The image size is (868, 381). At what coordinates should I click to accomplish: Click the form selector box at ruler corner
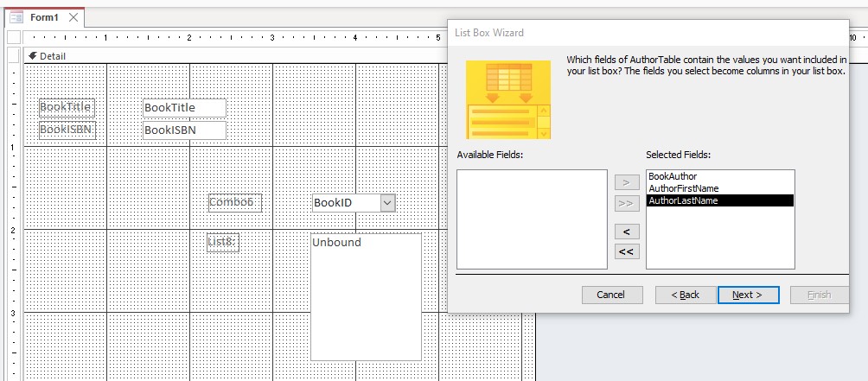pyautogui.click(x=13, y=39)
